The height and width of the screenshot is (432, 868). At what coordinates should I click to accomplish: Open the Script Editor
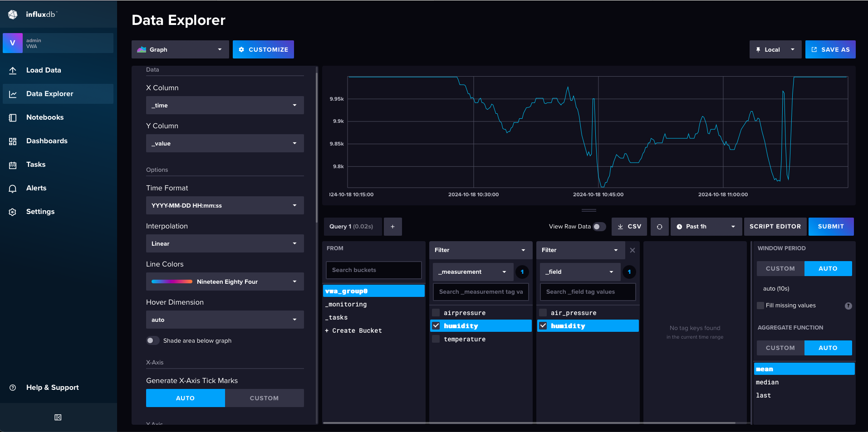click(775, 226)
